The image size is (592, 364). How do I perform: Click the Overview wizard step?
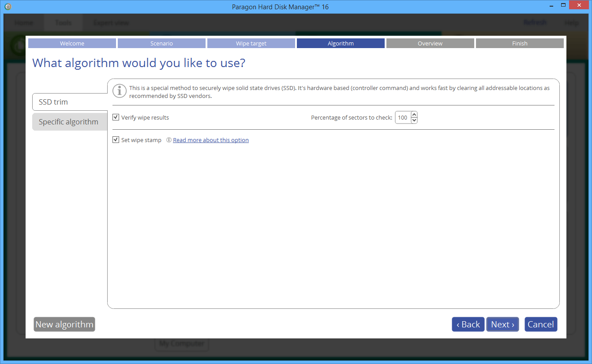(430, 43)
